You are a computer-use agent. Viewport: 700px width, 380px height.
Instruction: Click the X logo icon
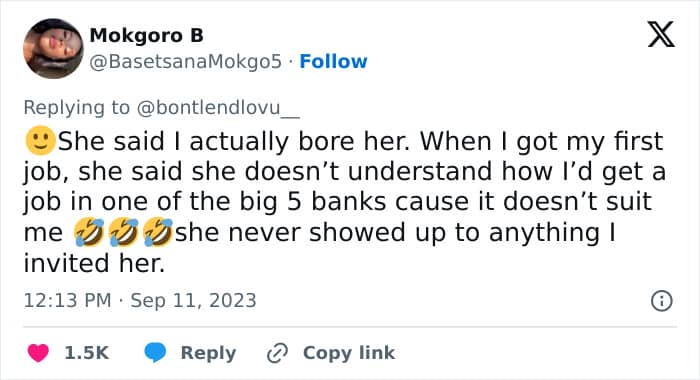(x=661, y=34)
